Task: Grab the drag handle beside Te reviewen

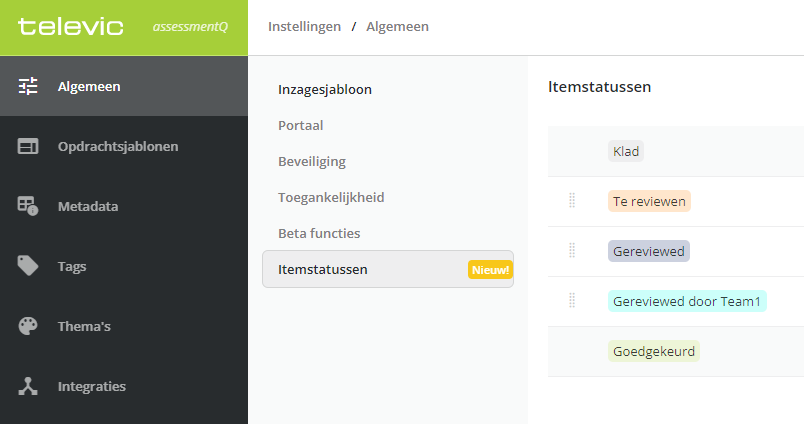Action: pos(572,200)
